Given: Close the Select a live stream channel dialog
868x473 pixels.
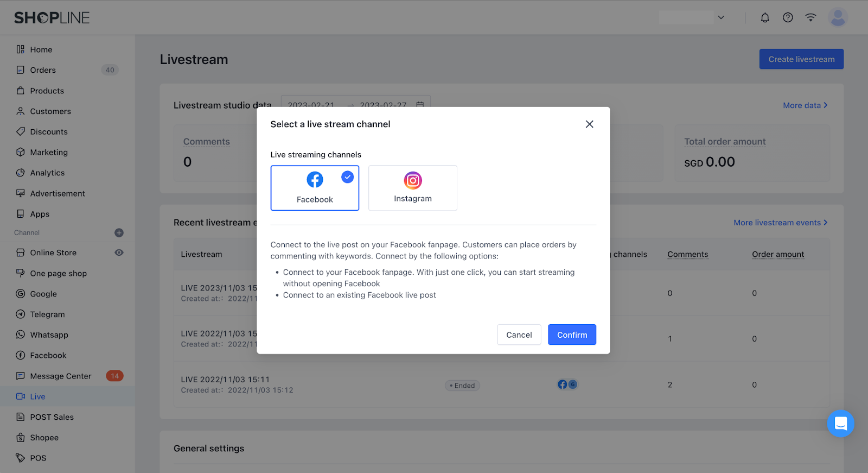Looking at the screenshot, I should pyautogui.click(x=590, y=124).
